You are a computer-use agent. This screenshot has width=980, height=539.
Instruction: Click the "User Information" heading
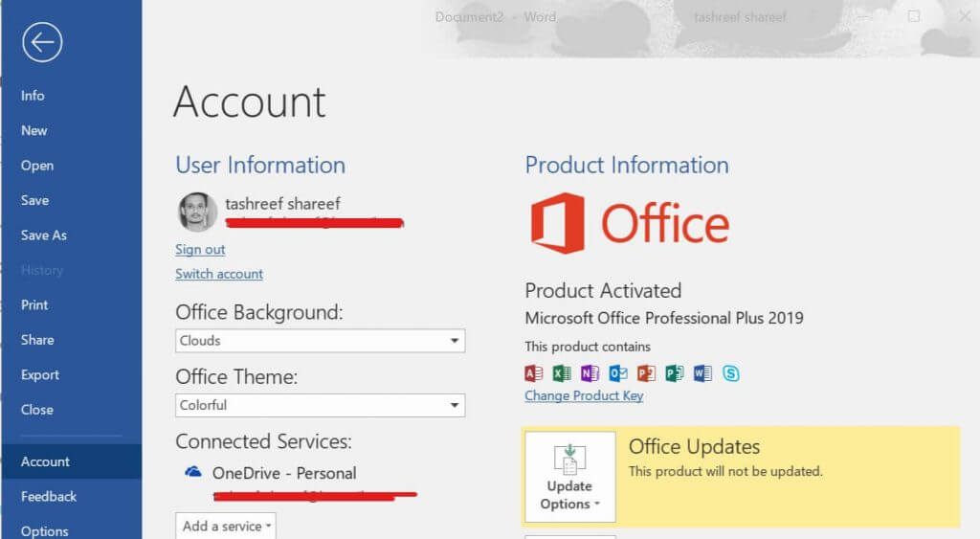tap(260, 165)
